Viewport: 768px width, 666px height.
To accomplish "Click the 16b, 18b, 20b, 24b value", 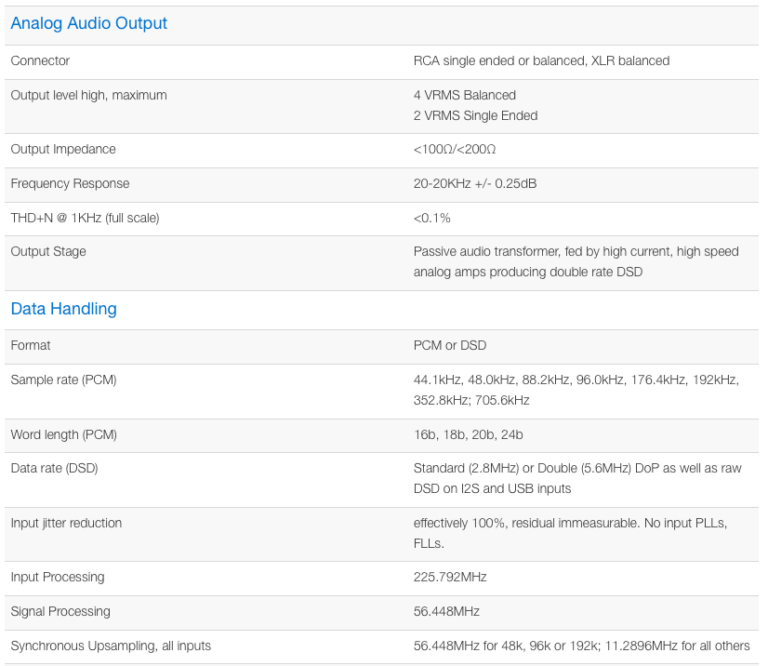I will click(468, 435).
